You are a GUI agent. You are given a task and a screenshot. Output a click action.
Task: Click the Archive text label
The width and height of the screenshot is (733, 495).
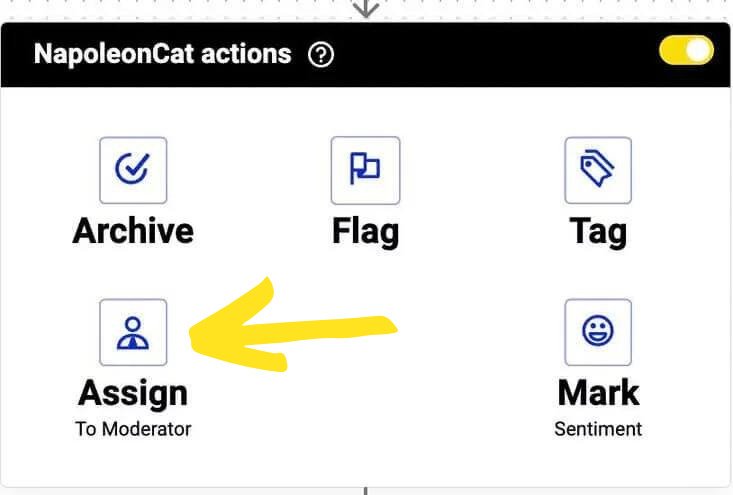pyautogui.click(x=133, y=231)
